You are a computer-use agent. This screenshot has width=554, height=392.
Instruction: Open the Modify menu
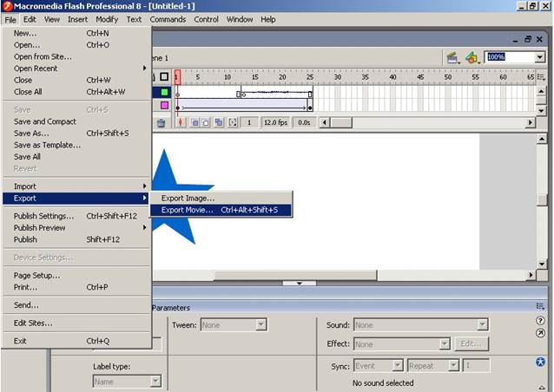pyautogui.click(x=107, y=19)
